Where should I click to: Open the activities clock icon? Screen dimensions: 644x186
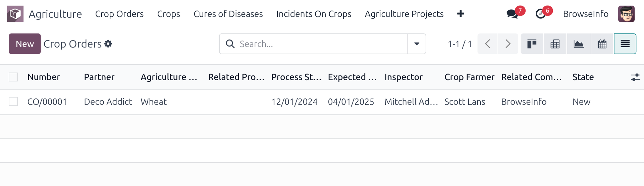(540, 14)
